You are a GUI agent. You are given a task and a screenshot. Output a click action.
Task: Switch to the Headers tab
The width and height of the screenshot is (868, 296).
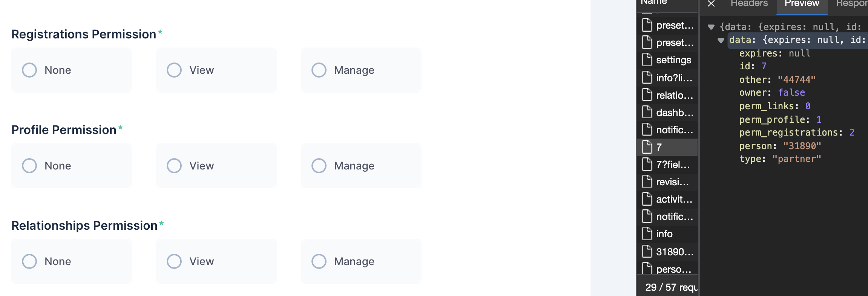pyautogui.click(x=750, y=4)
